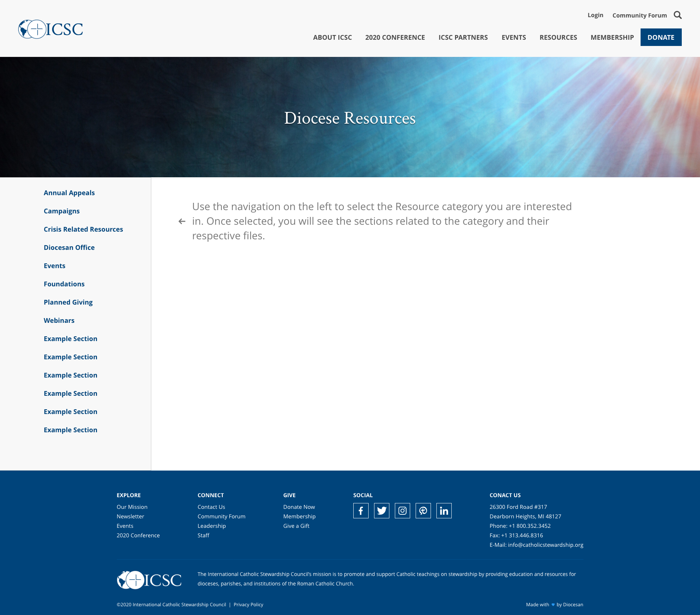Screen dimensions: 700x615
Task: Select Crisis Related Resources category
Action: coord(83,229)
